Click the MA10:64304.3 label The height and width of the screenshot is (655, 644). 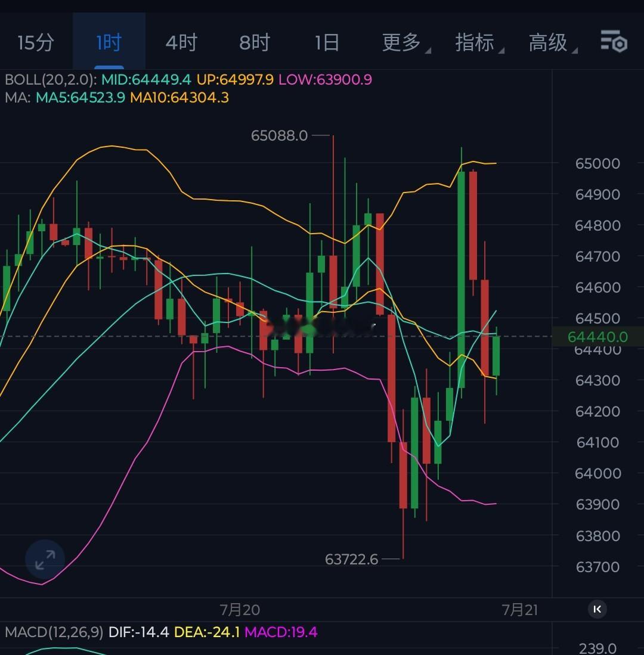pos(179,97)
